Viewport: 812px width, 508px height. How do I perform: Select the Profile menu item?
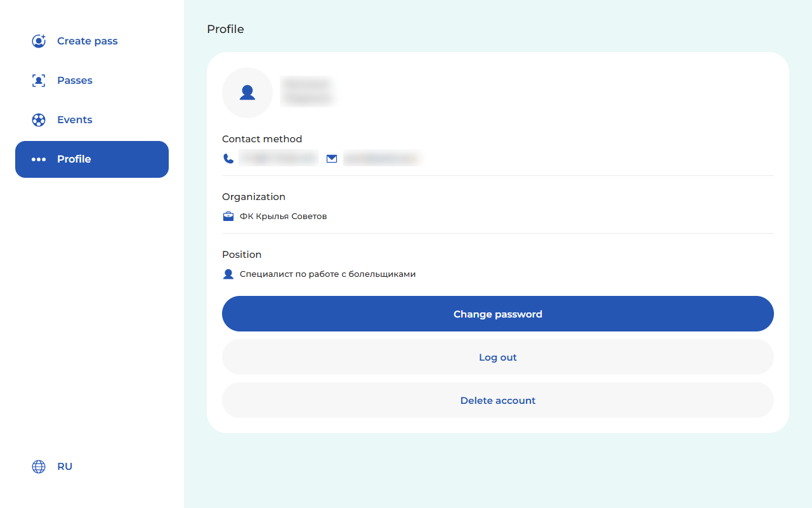[x=92, y=159]
